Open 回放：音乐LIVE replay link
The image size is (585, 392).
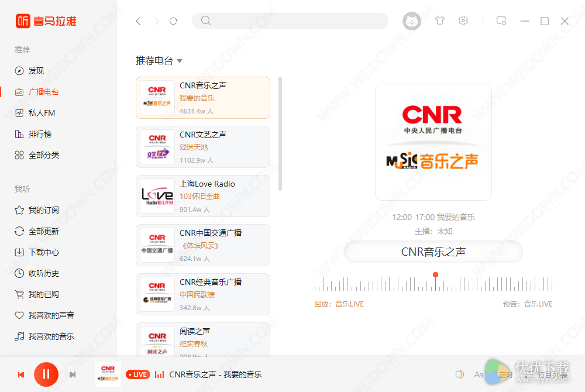339,304
